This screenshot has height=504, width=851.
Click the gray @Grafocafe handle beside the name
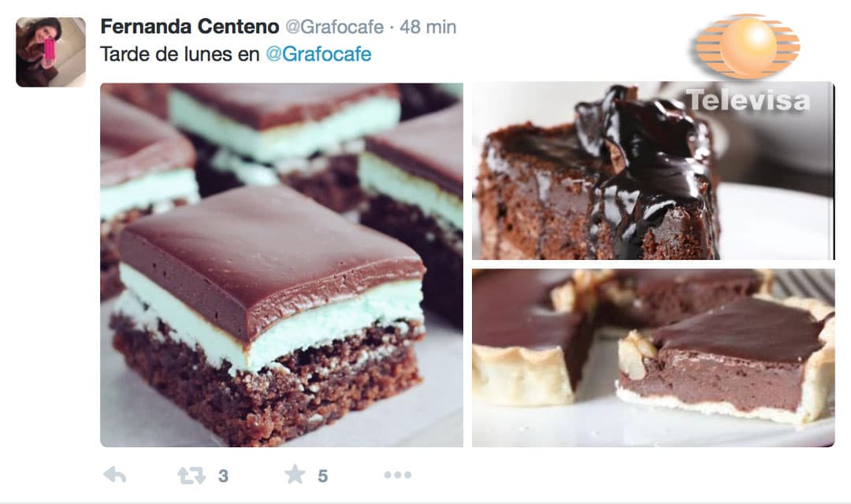tap(334, 27)
